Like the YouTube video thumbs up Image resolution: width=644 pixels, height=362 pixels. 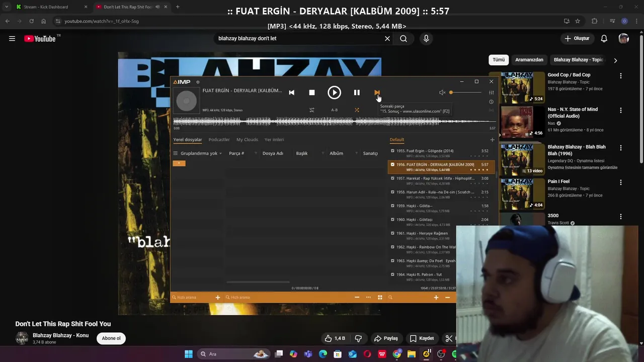pyautogui.click(x=335, y=338)
